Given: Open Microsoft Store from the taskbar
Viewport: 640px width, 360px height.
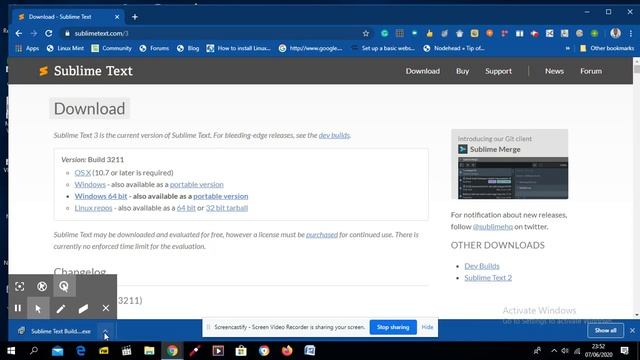Looking at the screenshot, I should pos(241,351).
